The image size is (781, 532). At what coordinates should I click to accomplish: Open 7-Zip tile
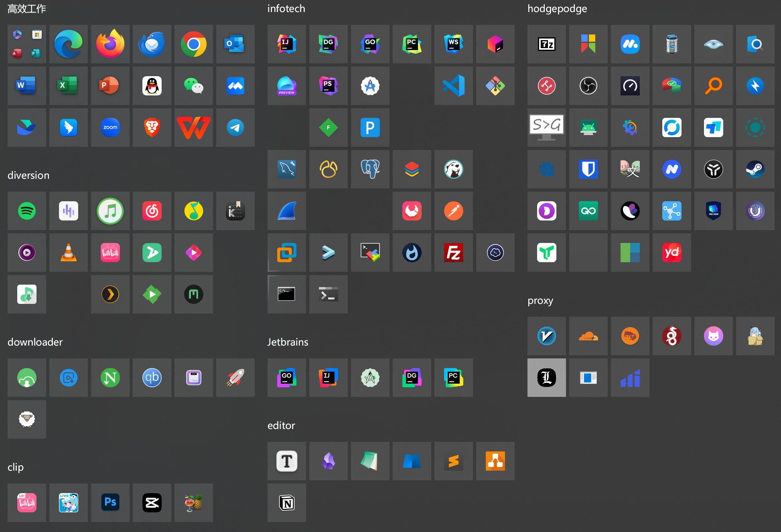547,44
